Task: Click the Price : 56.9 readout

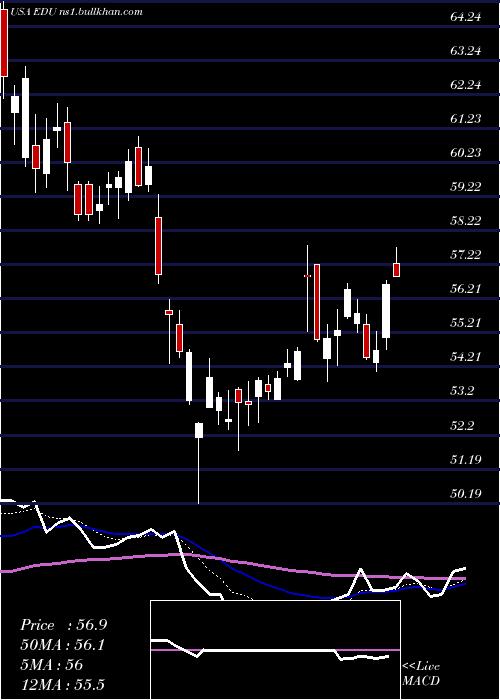Action: (63, 625)
